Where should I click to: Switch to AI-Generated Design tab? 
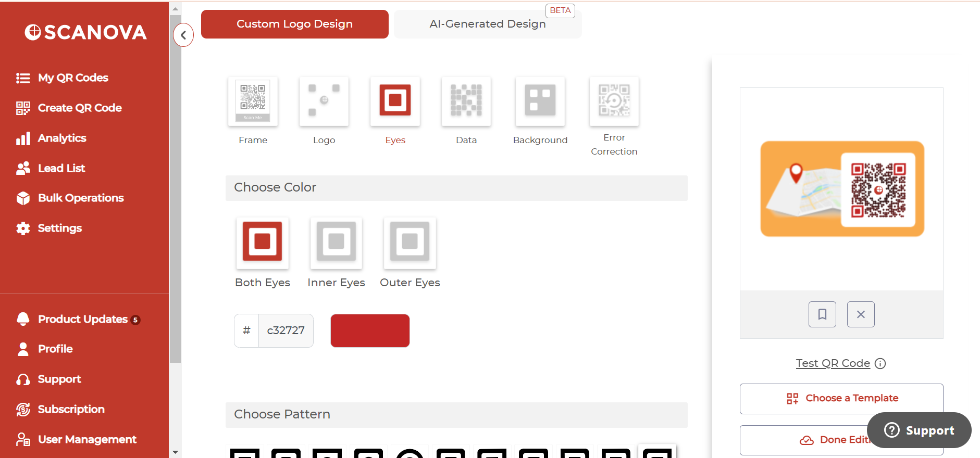coord(487,24)
